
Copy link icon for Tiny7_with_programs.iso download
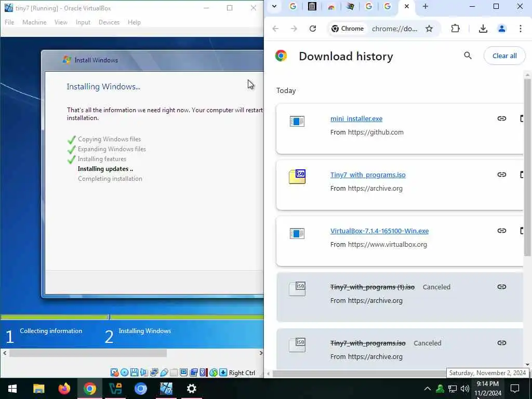[x=502, y=175]
